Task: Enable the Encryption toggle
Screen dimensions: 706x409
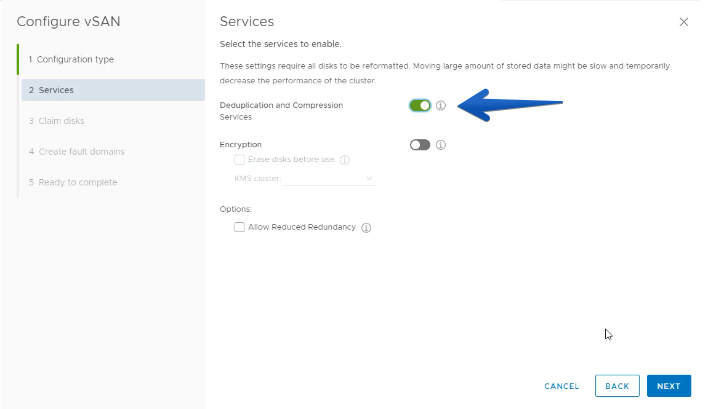Action: (x=420, y=145)
